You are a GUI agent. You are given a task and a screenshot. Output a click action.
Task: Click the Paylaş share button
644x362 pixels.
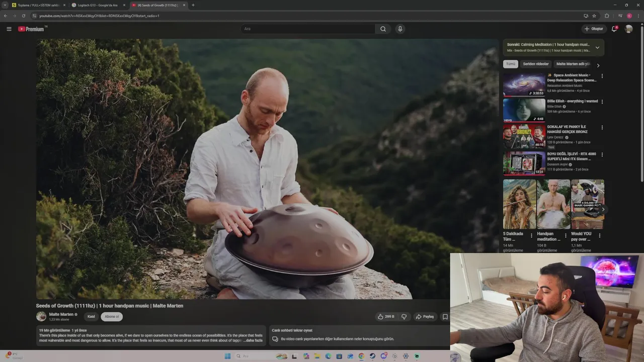pyautogui.click(x=425, y=317)
